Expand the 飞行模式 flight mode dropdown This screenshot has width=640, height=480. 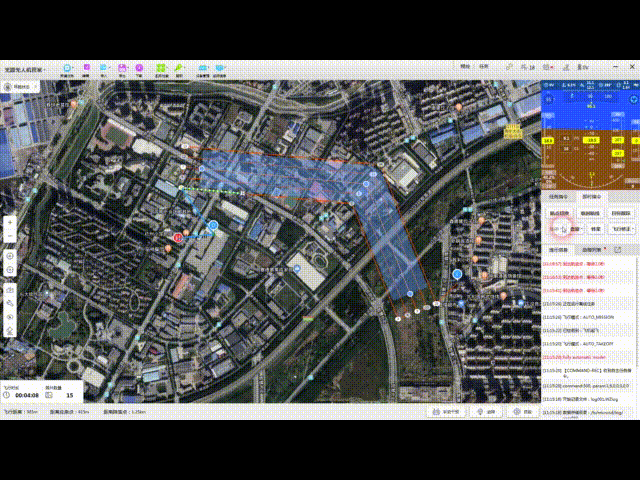click(x=622, y=228)
